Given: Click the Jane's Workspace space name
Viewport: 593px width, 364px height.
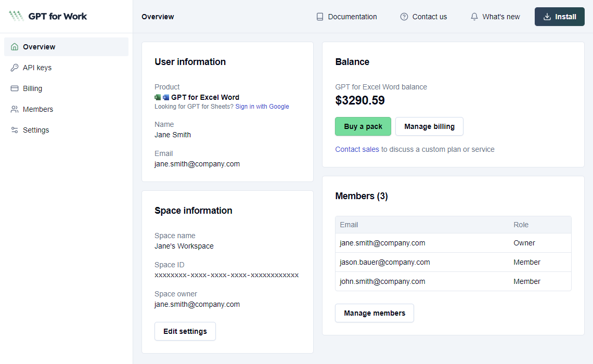Looking at the screenshot, I should click(x=184, y=246).
